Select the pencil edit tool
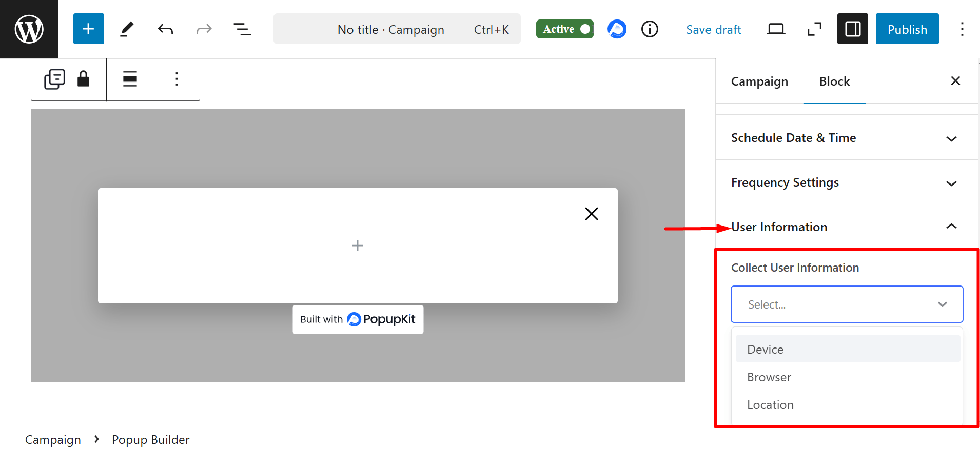This screenshot has height=450, width=980. coord(127,29)
